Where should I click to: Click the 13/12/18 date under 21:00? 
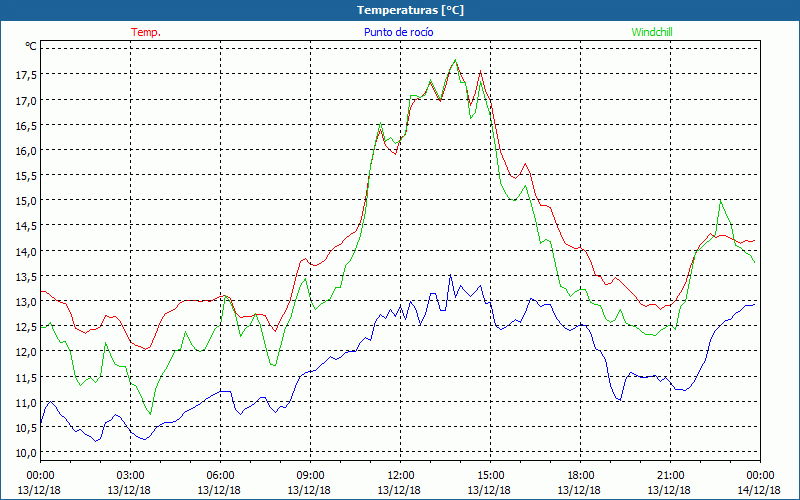669,490
